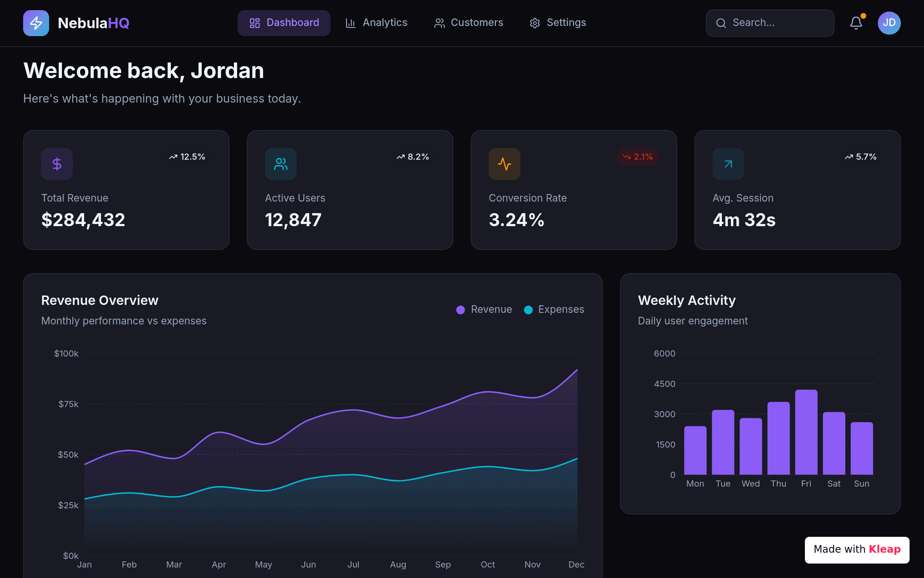Open the JD user avatar menu

tap(889, 23)
